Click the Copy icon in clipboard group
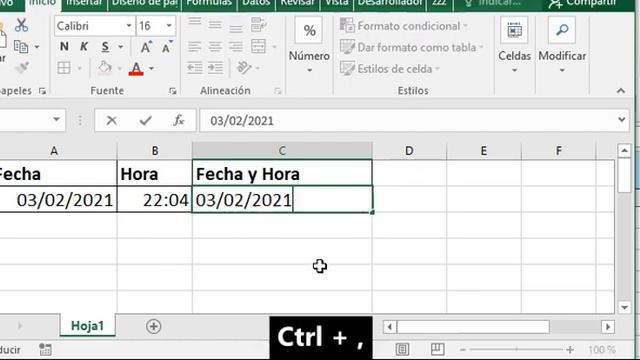This screenshot has width=640, height=360. pos(21,47)
